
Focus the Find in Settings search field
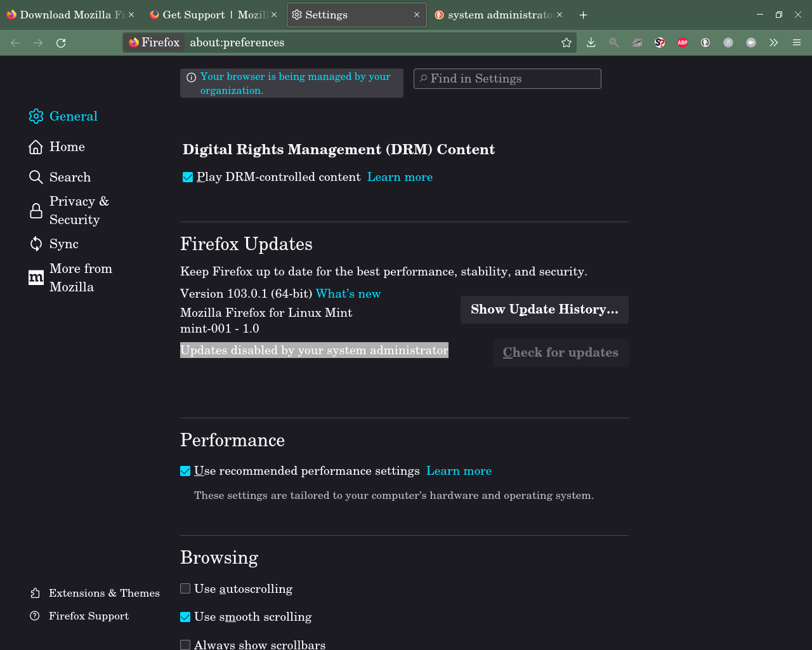click(507, 79)
